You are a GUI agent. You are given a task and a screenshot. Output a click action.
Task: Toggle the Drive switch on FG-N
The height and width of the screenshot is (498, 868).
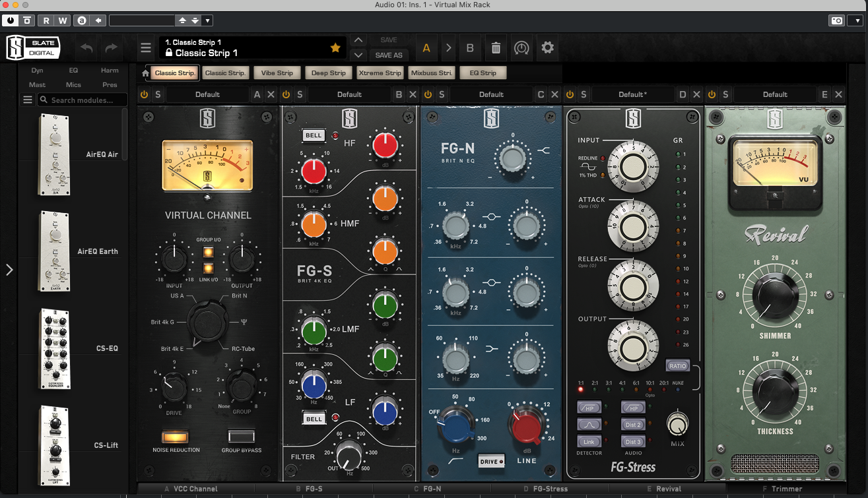(491, 461)
